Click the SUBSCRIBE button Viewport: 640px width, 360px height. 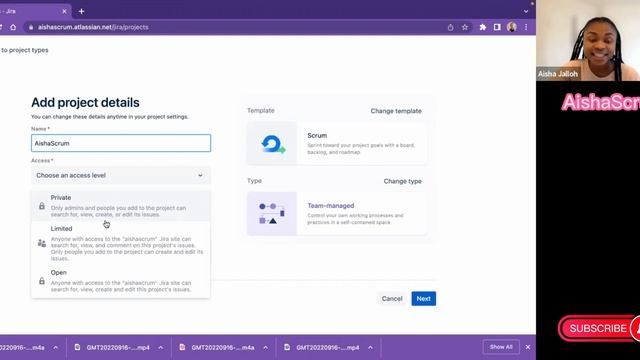[599, 328]
